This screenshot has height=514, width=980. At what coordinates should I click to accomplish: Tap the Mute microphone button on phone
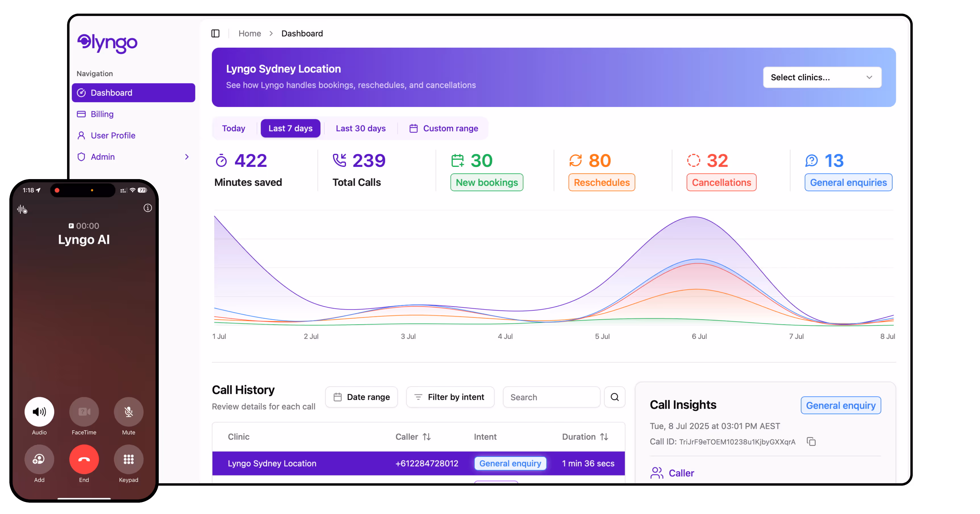tap(129, 412)
